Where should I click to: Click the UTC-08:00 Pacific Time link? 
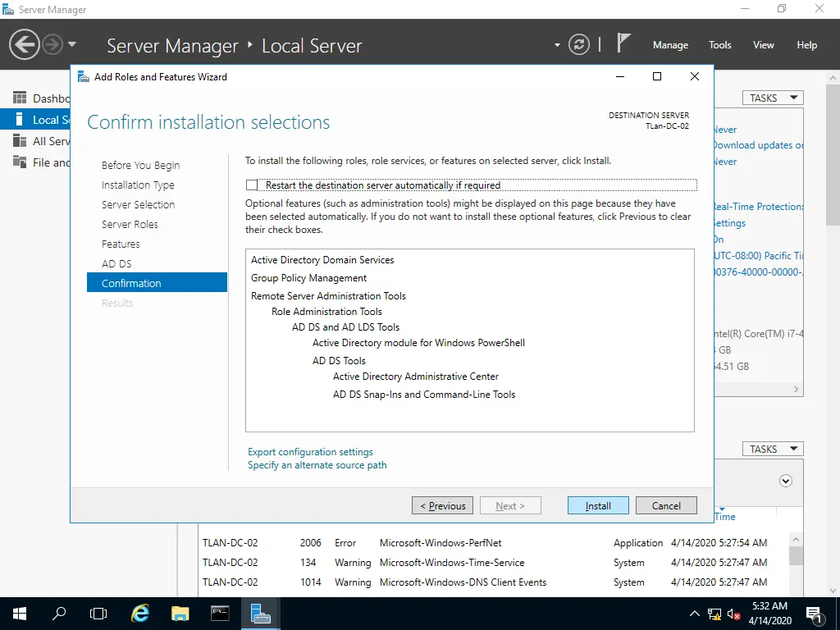[x=758, y=256]
